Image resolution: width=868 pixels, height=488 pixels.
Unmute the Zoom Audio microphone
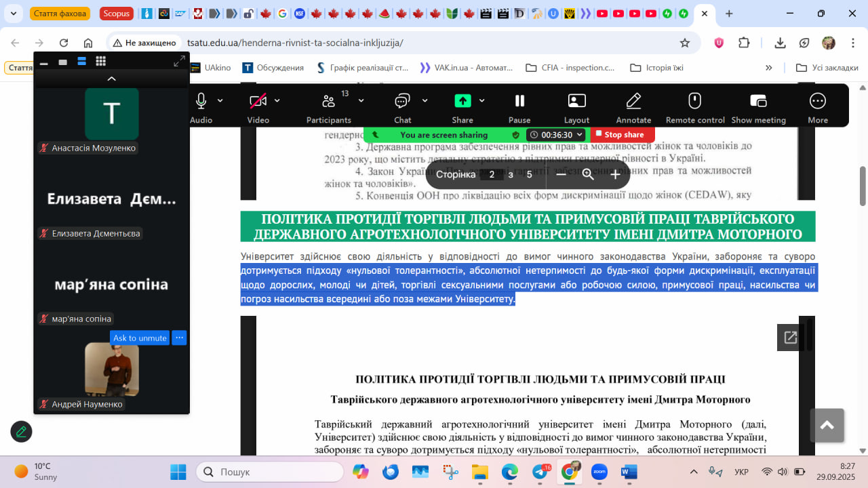tap(201, 102)
